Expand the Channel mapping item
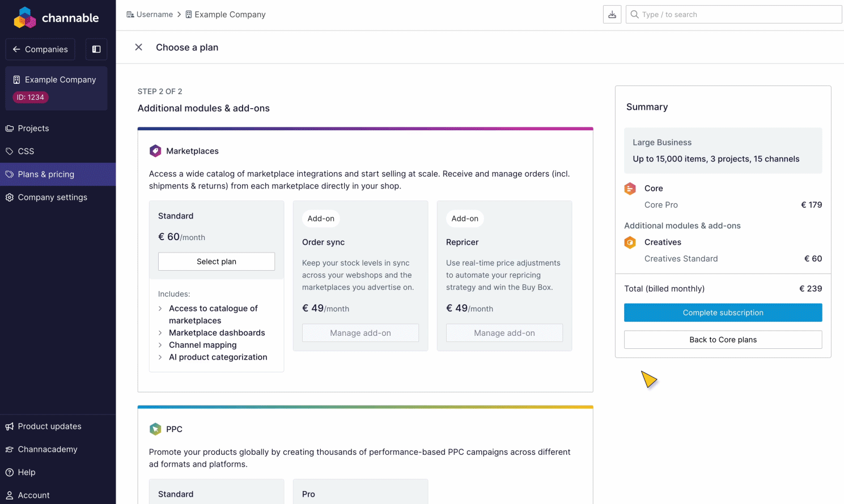Screen dimensions: 844x504 (160, 345)
